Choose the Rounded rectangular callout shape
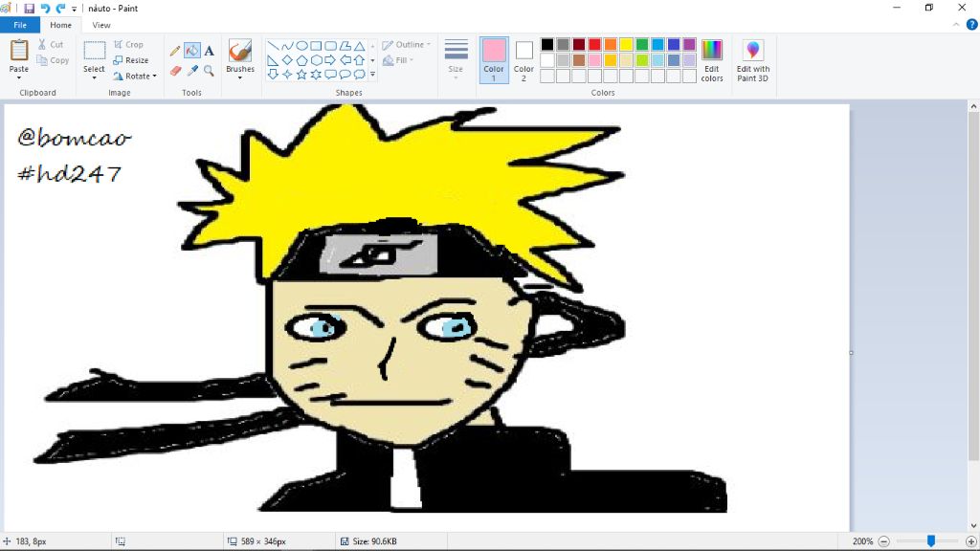Screen dimensions: 980x551 click(330, 75)
